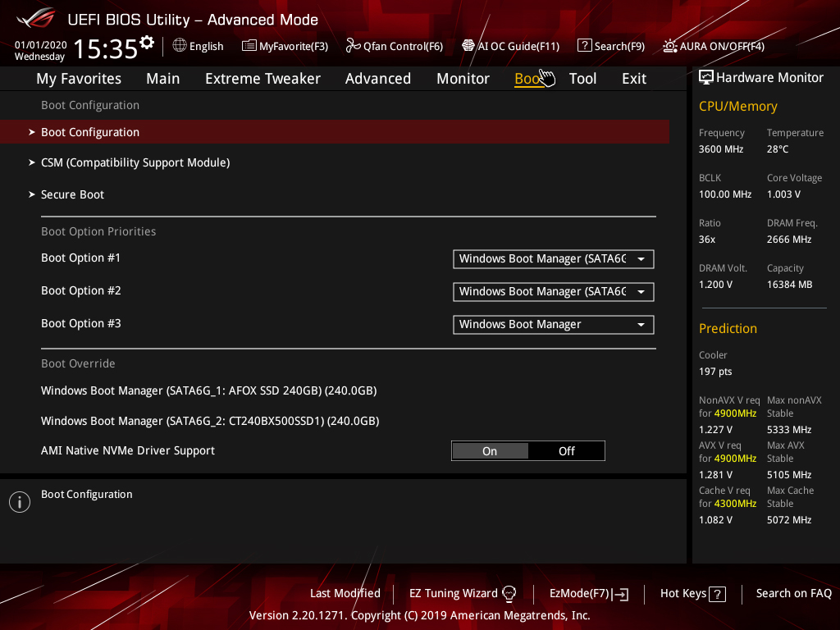Open the Extreme Tweaker tab
840x630 pixels.
(262, 79)
